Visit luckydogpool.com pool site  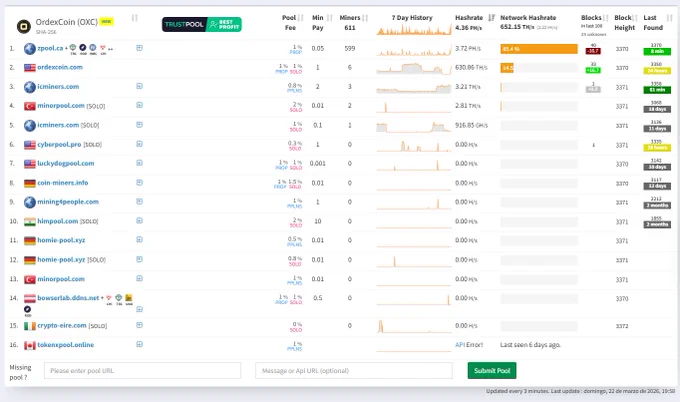pos(65,163)
